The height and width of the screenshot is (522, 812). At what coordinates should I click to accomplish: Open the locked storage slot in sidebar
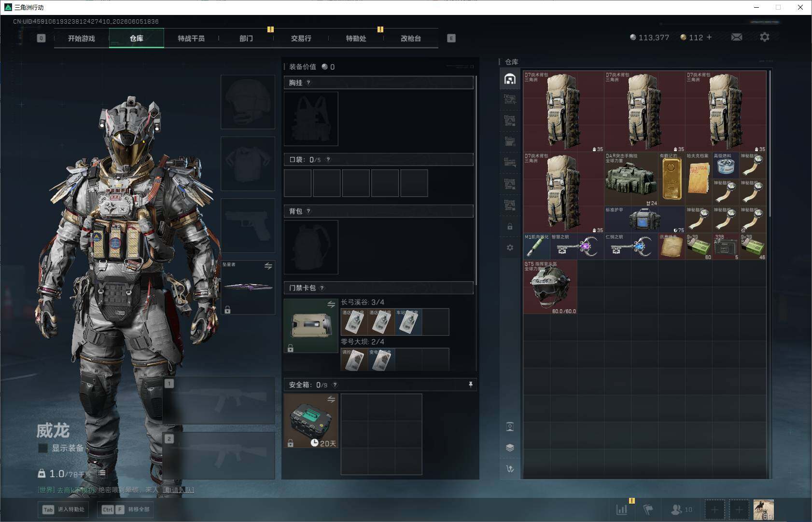(x=510, y=226)
